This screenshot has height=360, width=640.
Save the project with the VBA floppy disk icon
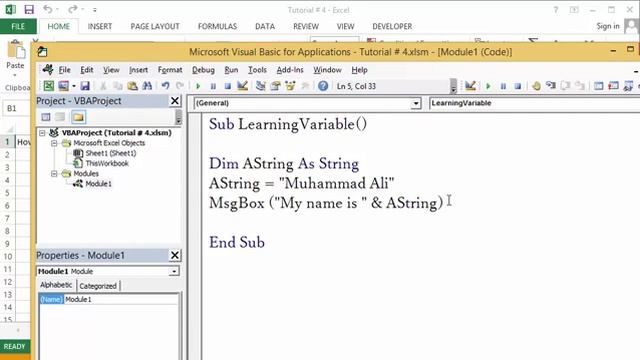85,86
